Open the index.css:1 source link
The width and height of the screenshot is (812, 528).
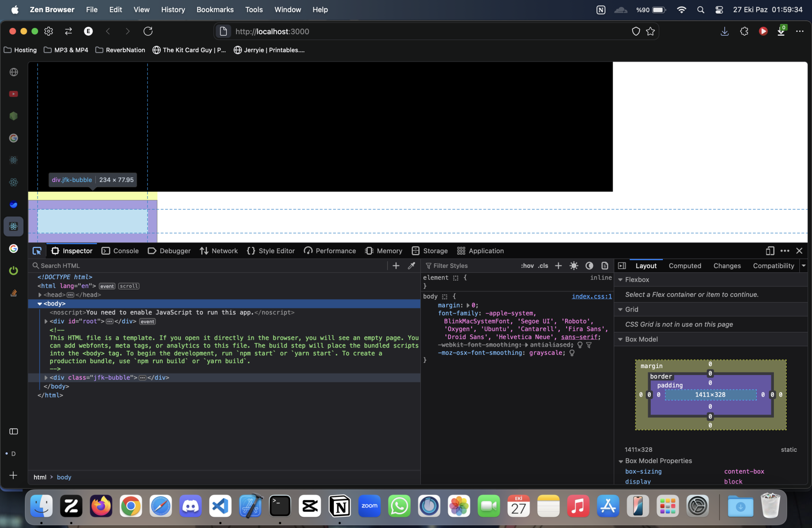point(592,296)
